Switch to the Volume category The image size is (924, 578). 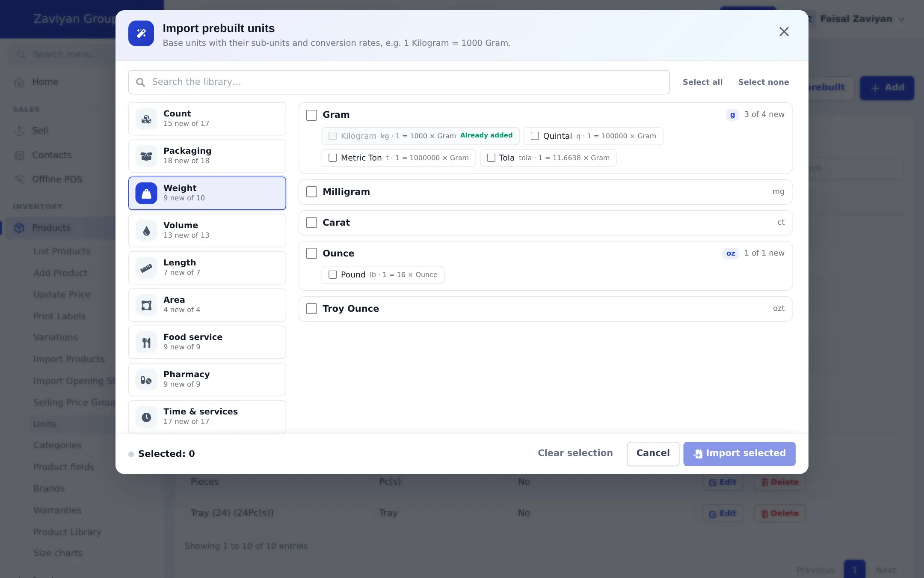click(207, 231)
